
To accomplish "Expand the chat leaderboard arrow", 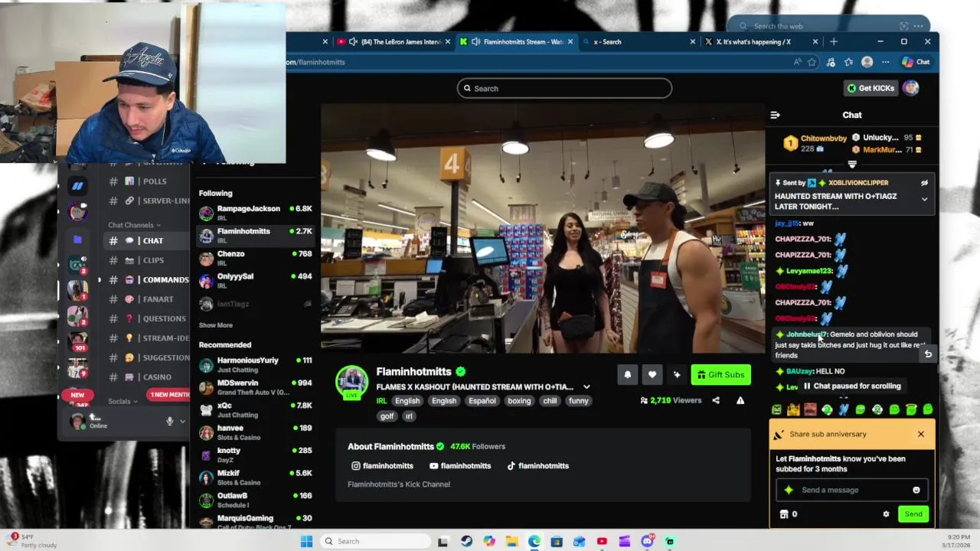I will coord(852,164).
